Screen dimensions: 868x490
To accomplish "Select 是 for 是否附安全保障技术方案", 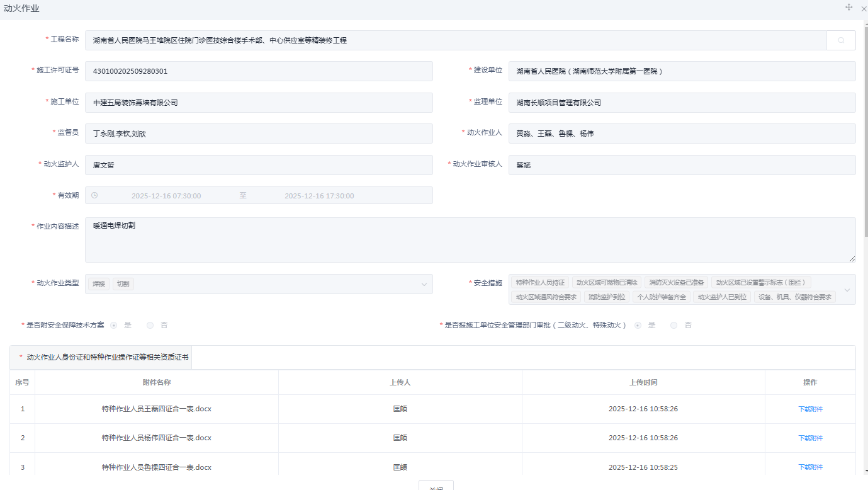I will 114,325.
